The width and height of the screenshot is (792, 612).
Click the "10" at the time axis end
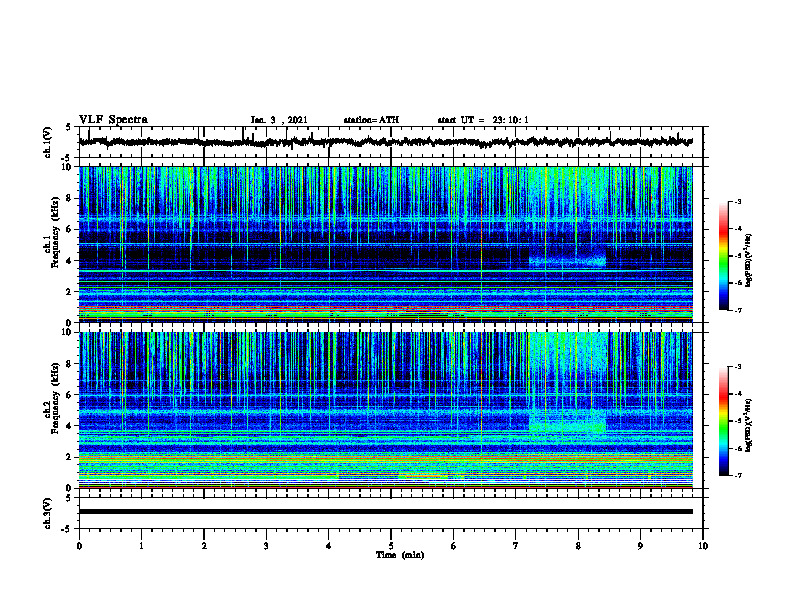click(x=703, y=546)
